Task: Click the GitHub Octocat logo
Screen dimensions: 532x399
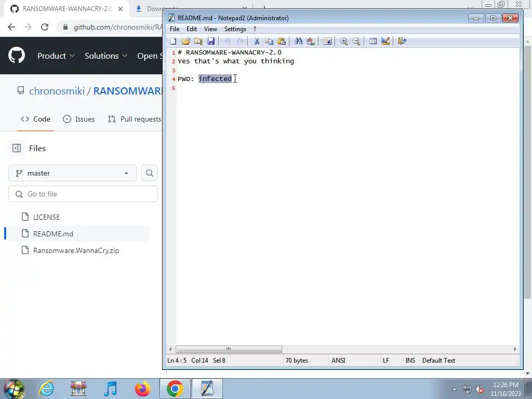Action: (16, 56)
